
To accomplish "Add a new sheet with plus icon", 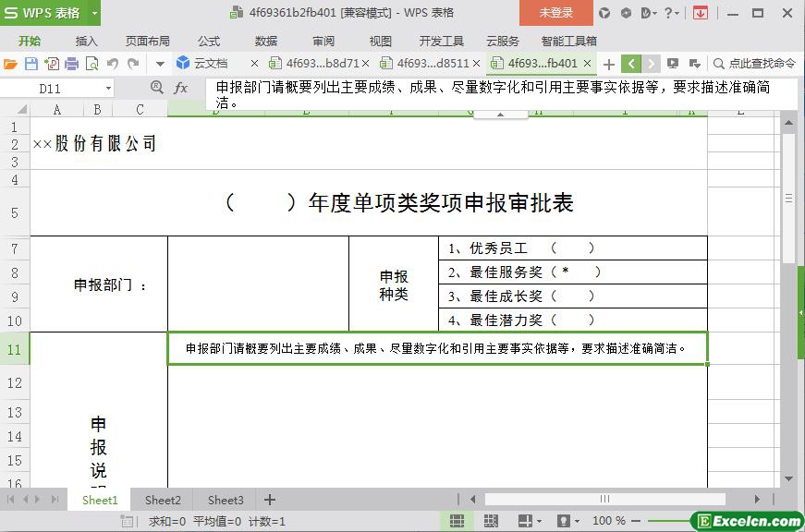I will (270, 500).
